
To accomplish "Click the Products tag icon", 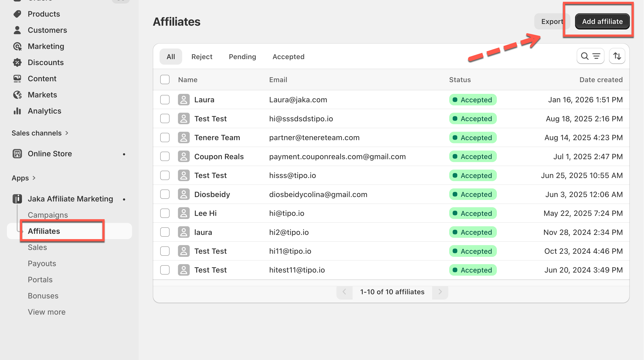I will (17, 14).
